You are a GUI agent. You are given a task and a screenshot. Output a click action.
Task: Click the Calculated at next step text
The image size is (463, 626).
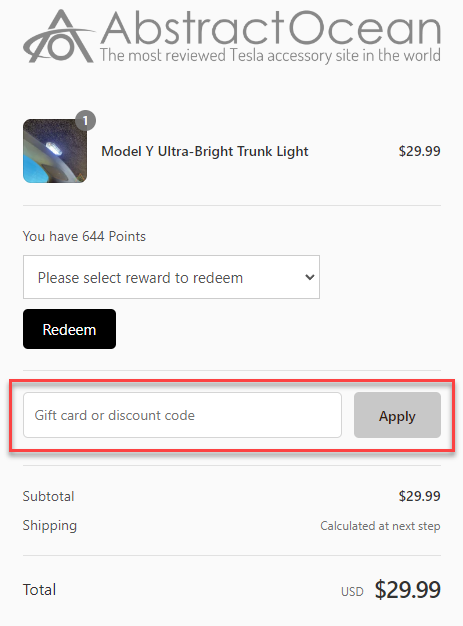tap(380, 526)
